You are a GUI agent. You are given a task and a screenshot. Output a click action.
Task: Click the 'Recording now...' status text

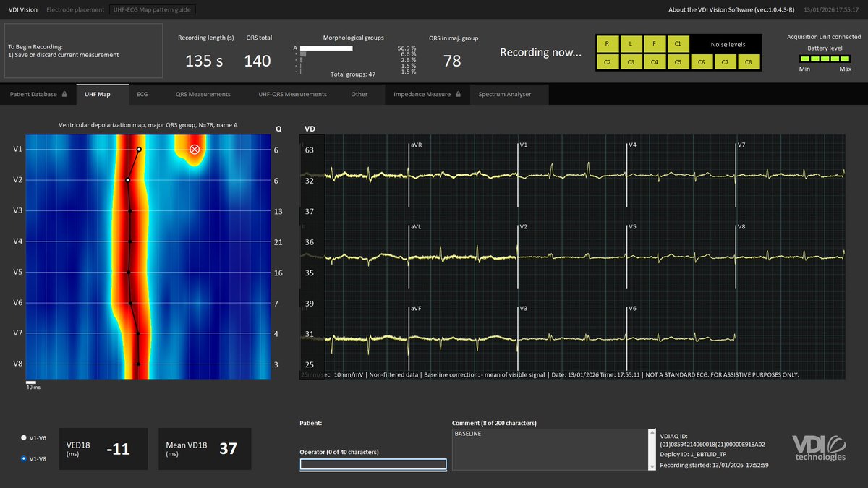(x=540, y=52)
